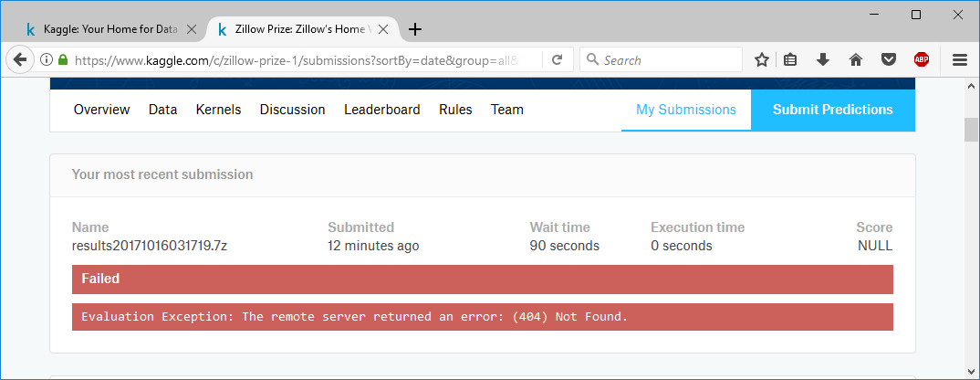Click the Kaggle favicon on first tab
This screenshot has width=980, height=380.
point(31,29)
